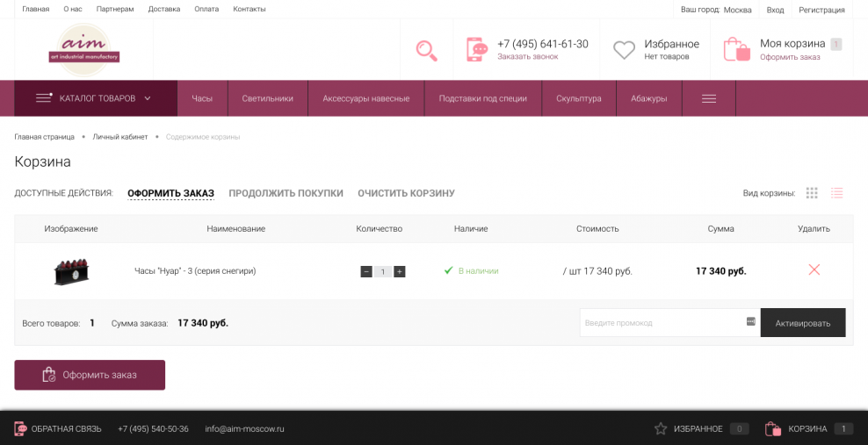This screenshot has width=868, height=445.
Task: Click the hamburger more-categories icon in the navigation bar
Action: pyautogui.click(x=708, y=98)
